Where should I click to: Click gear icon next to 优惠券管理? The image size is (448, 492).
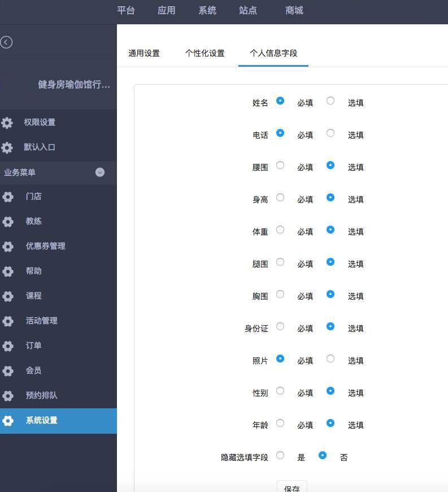coord(8,247)
